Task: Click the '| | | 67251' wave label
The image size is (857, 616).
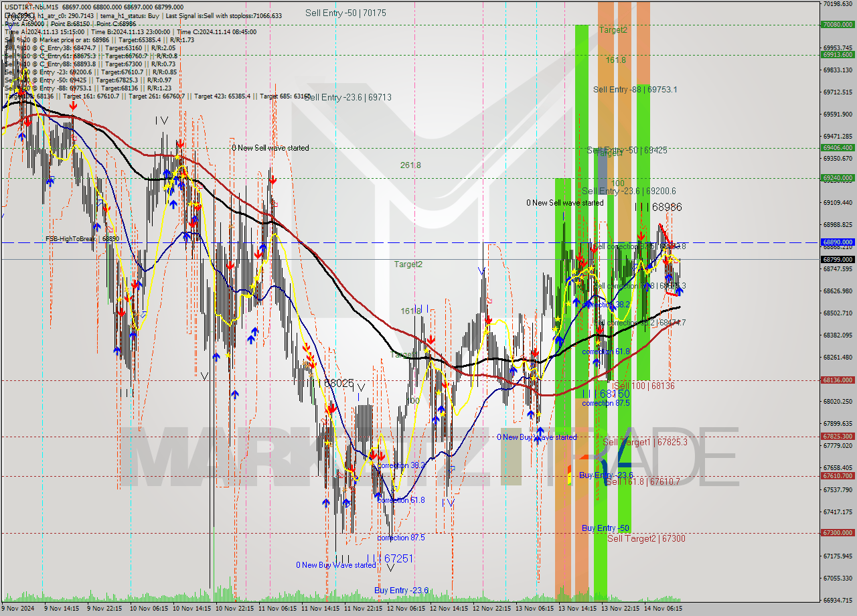Action: point(390,558)
